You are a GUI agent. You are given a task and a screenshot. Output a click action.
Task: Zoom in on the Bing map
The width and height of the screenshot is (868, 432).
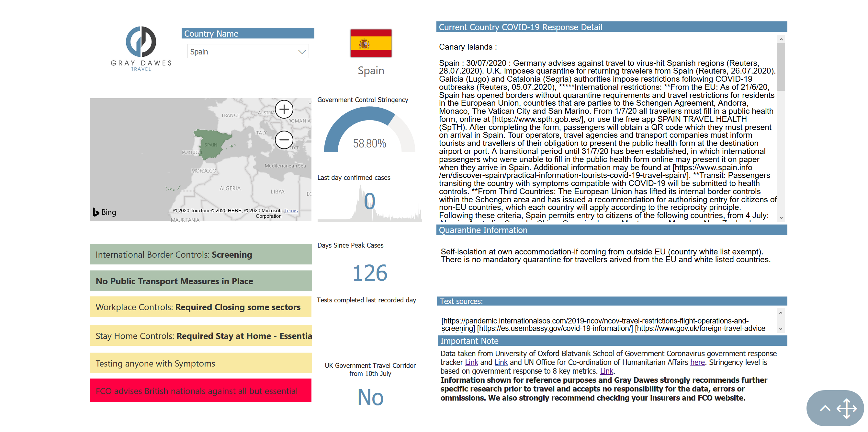click(x=284, y=109)
